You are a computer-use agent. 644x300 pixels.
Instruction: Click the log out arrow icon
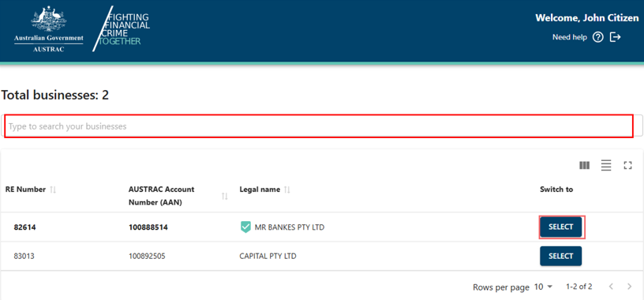pos(615,37)
